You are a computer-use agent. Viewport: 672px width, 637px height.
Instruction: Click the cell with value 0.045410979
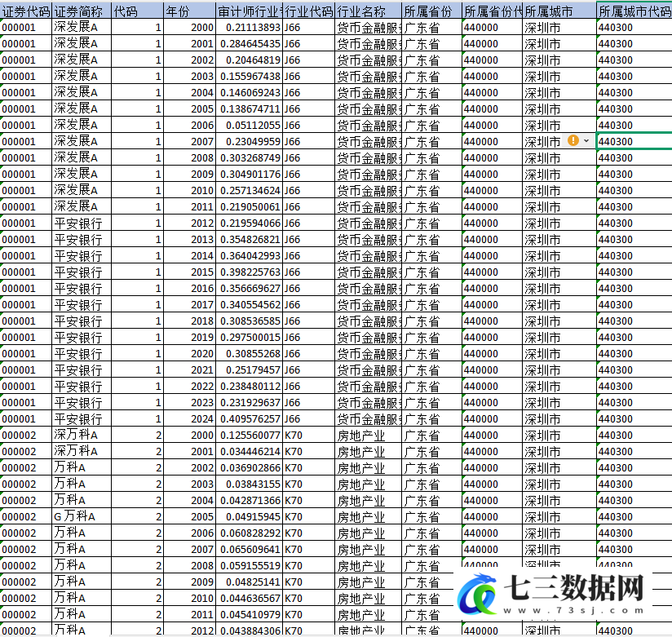click(x=249, y=614)
